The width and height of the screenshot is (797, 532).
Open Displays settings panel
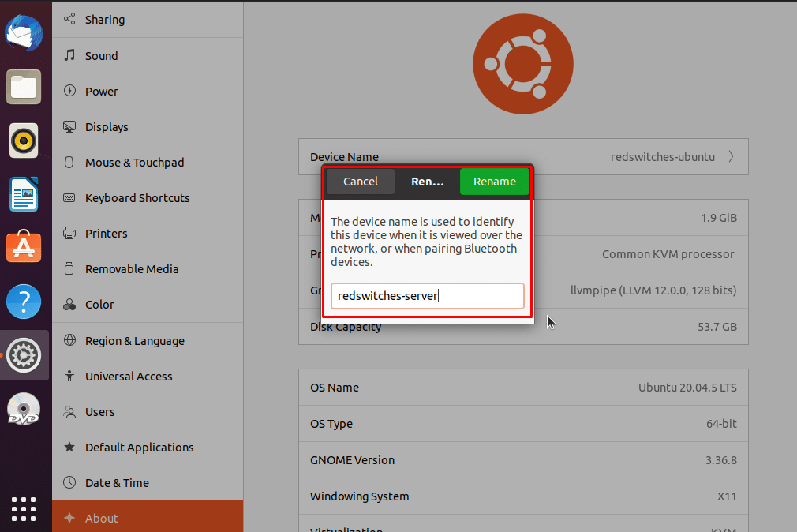tap(148, 126)
